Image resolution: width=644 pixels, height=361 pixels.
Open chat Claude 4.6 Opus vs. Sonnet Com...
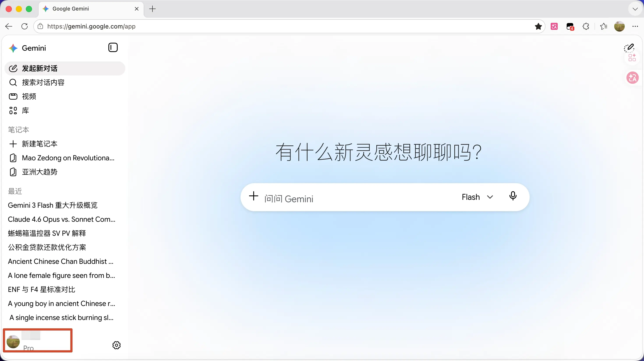(x=65, y=219)
